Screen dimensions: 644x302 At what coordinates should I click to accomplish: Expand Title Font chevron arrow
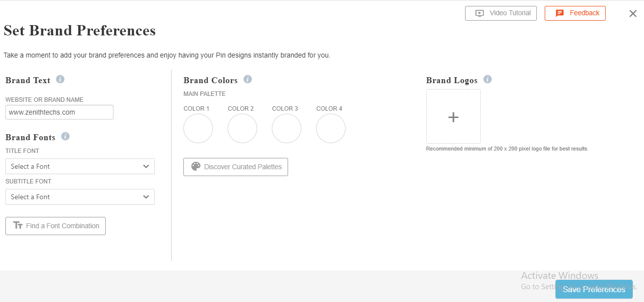click(x=146, y=166)
